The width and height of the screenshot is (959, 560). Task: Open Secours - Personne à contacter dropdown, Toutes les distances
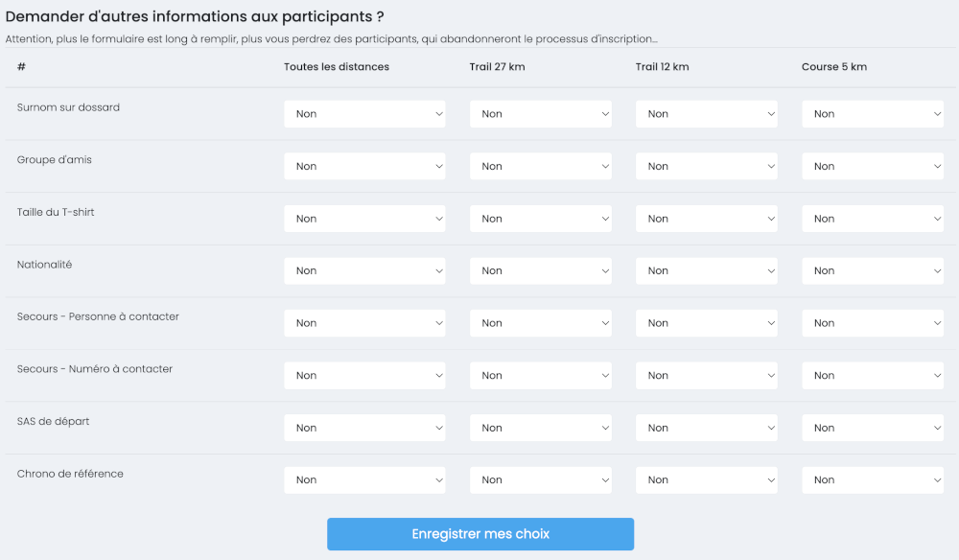[364, 323]
